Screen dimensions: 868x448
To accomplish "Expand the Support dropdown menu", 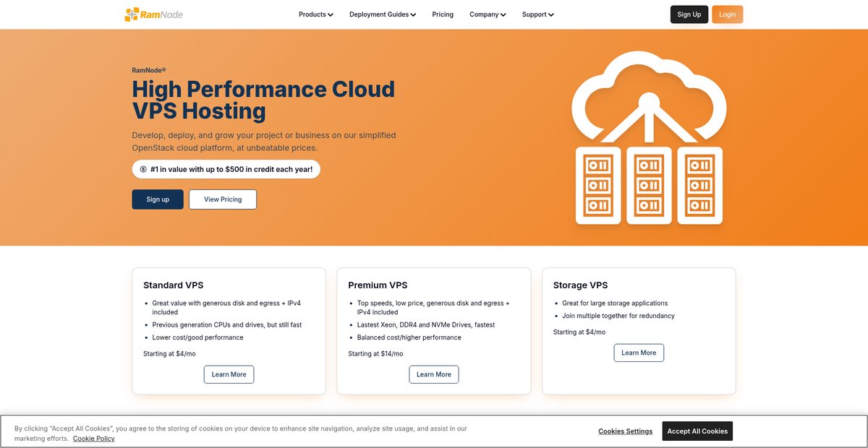I will (538, 14).
